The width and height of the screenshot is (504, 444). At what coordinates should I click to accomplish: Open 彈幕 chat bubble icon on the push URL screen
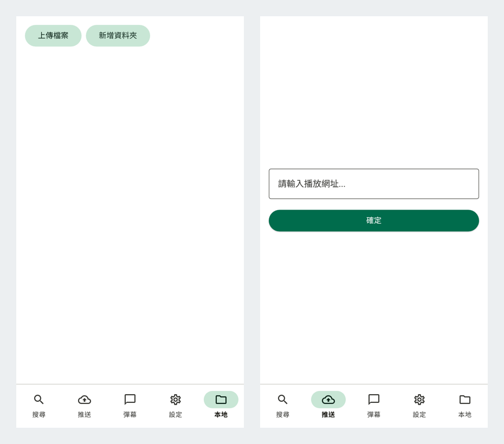[374, 400]
